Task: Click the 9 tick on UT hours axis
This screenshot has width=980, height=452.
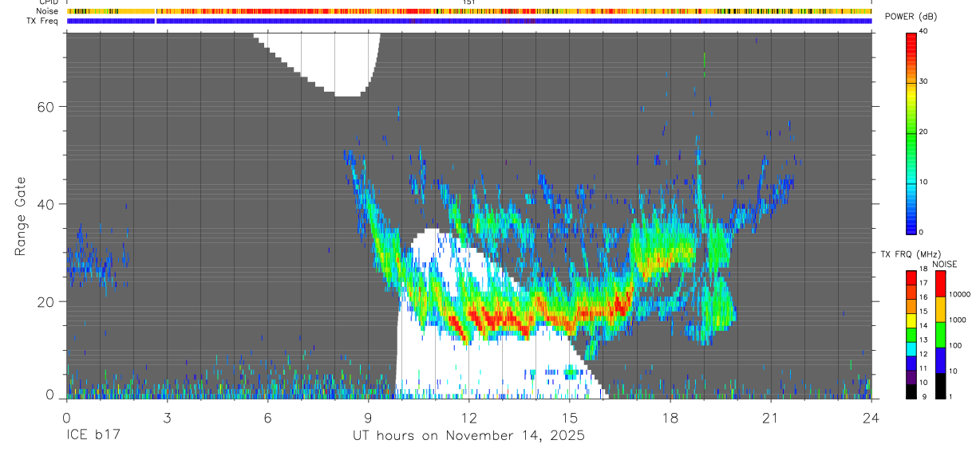Action: point(368,418)
